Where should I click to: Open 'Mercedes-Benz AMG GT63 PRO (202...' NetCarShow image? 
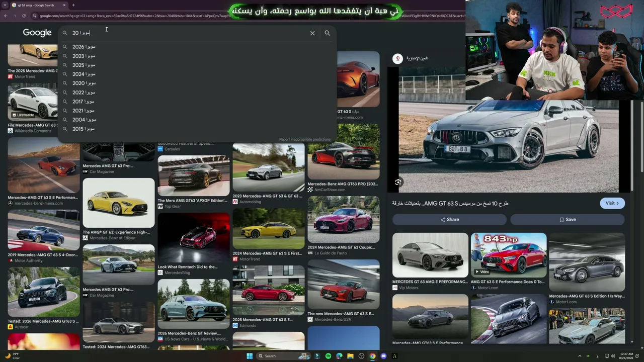pyautogui.click(x=344, y=152)
